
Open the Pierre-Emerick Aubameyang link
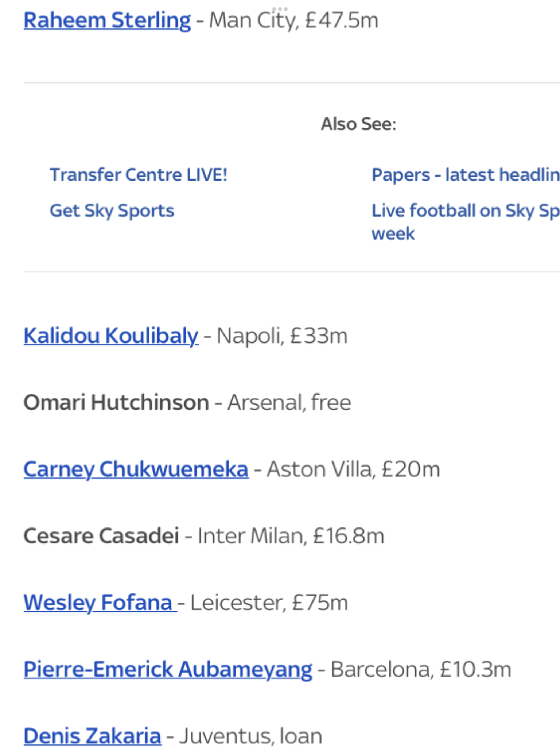point(168,670)
